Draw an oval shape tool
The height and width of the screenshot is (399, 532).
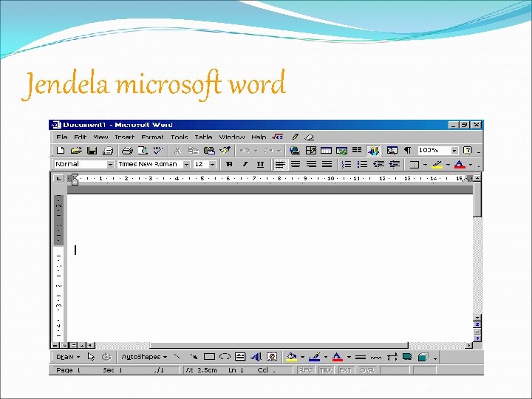(x=225, y=357)
